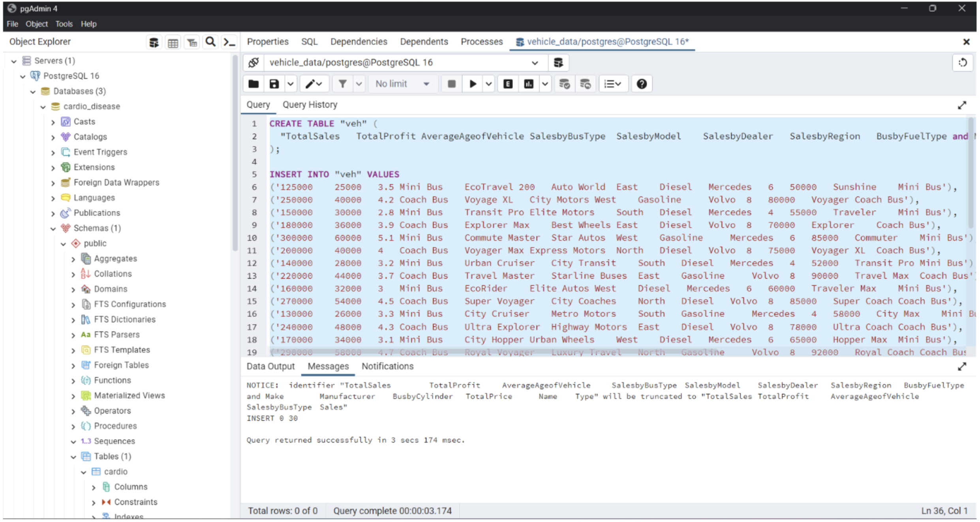Open the PSQL Tool terminal icon
This screenshot has height=522, width=980.
click(x=229, y=42)
